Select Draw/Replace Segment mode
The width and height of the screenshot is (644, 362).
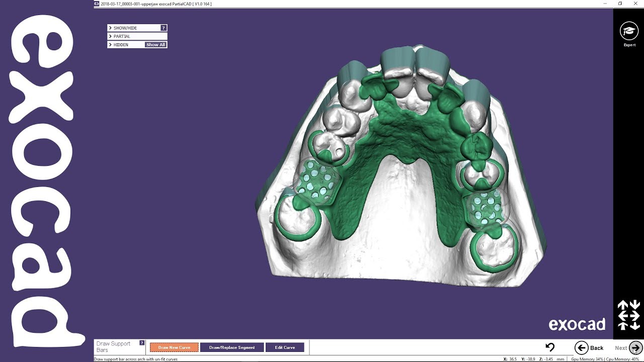[x=232, y=347]
